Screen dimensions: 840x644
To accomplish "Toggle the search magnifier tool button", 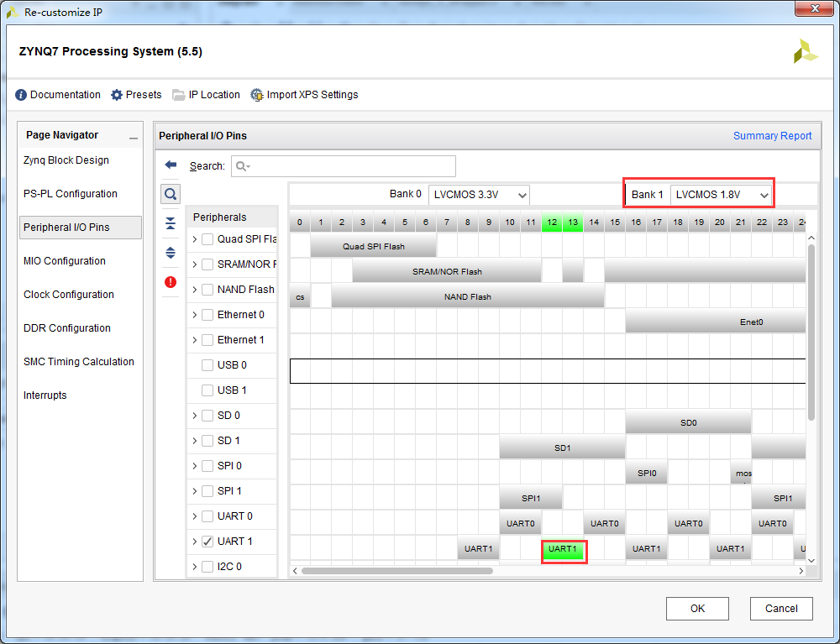I will pyautogui.click(x=171, y=194).
